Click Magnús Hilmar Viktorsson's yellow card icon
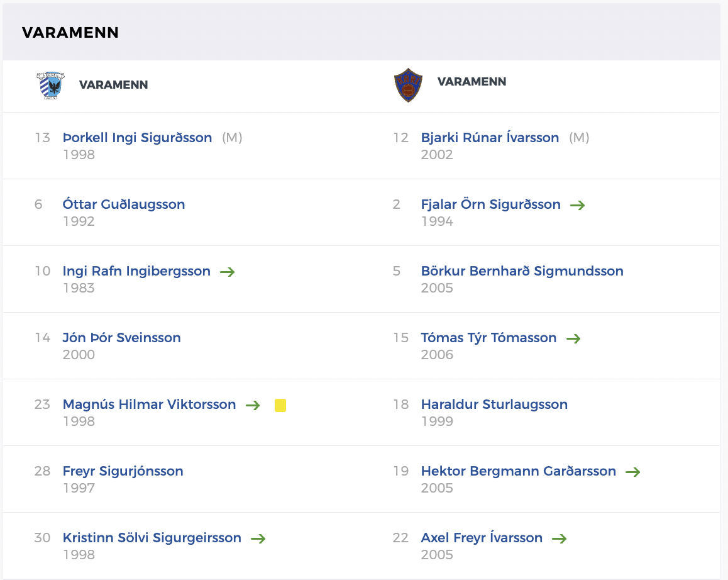This screenshot has width=728, height=580. point(280,405)
